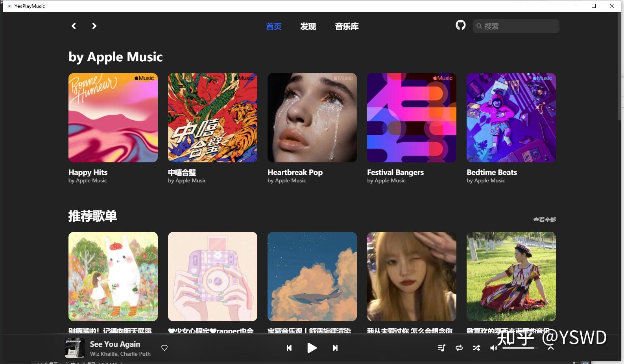Click the 中嘻合璧 title link
Screen dimensions: 624x364
(x=182, y=172)
